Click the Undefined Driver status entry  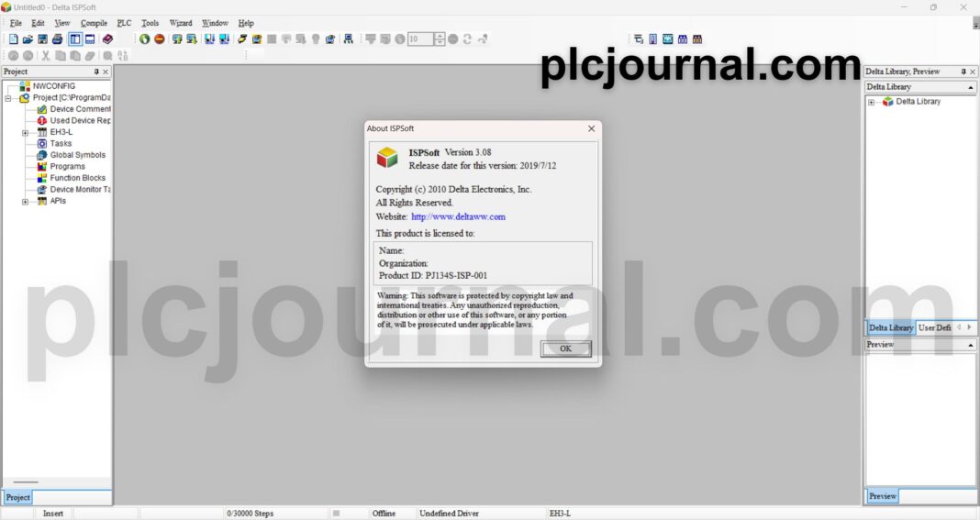[449, 514]
